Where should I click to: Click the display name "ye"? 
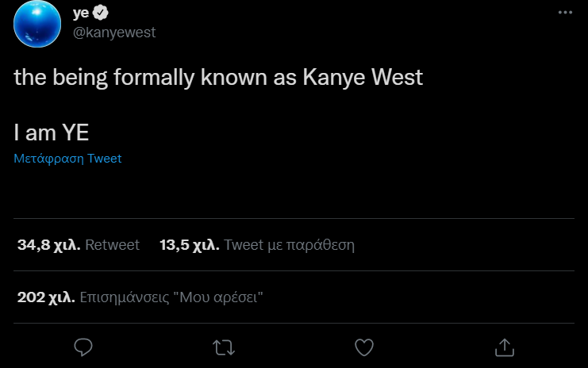pyautogui.click(x=79, y=13)
